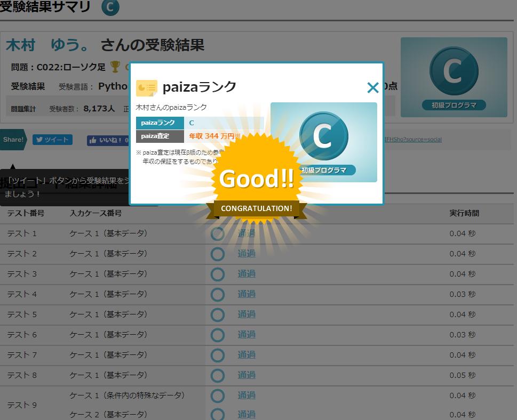Click the large C rank badge top right
Screen dimensions: 517x420
point(454,71)
